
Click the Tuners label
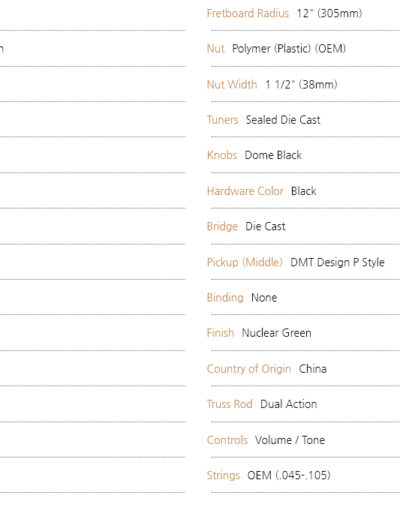click(x=222, y=120)
